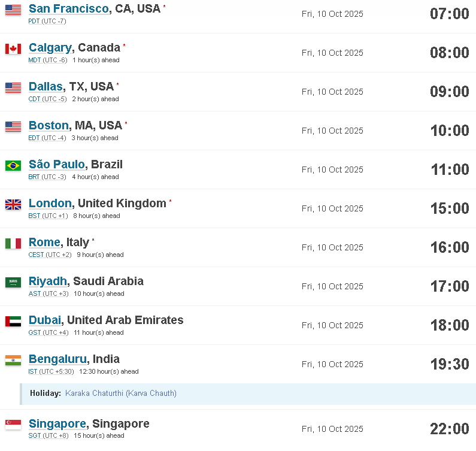Viewport: 476px width, 451px height.
Task: Click the United Arab Emirates flag icon
Action: pos(13,321)
